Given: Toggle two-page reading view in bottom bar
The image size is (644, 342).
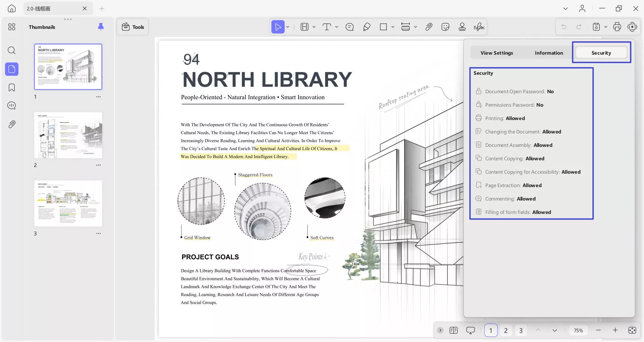Looking at the screenshot, I should (x=453, y=330).
